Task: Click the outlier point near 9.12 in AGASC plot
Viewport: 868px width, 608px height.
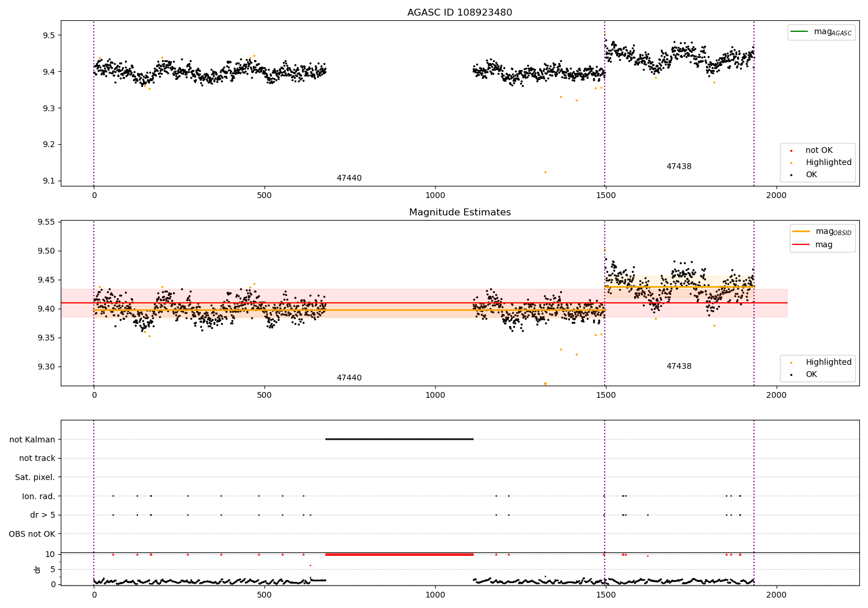Action: 545,172
